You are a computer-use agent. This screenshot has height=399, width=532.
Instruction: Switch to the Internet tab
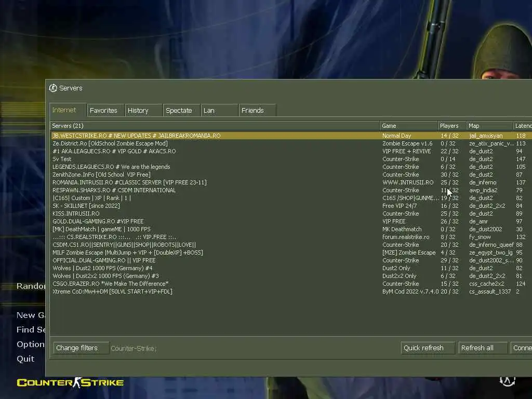pyautogui.click(x=68, y=110)
